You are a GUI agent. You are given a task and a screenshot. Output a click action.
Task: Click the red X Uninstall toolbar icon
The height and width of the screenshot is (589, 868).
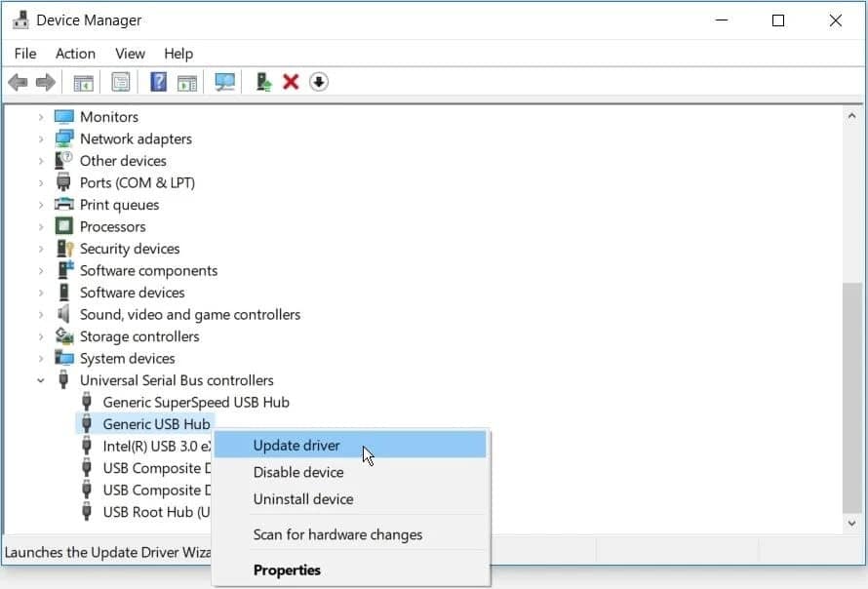click(290, 82)
